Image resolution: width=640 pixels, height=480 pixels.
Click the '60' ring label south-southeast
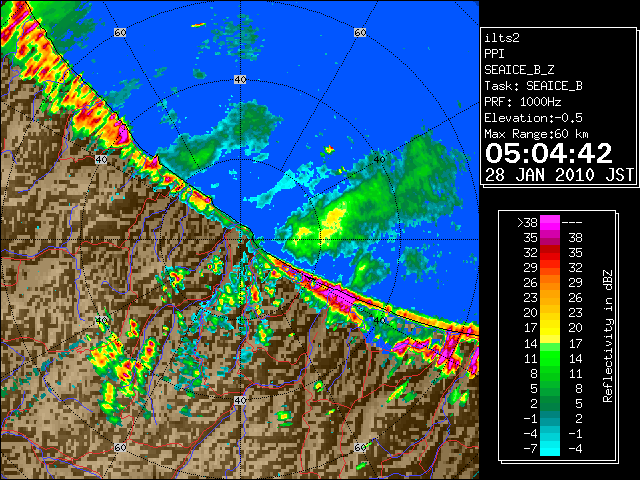point(360,447)
